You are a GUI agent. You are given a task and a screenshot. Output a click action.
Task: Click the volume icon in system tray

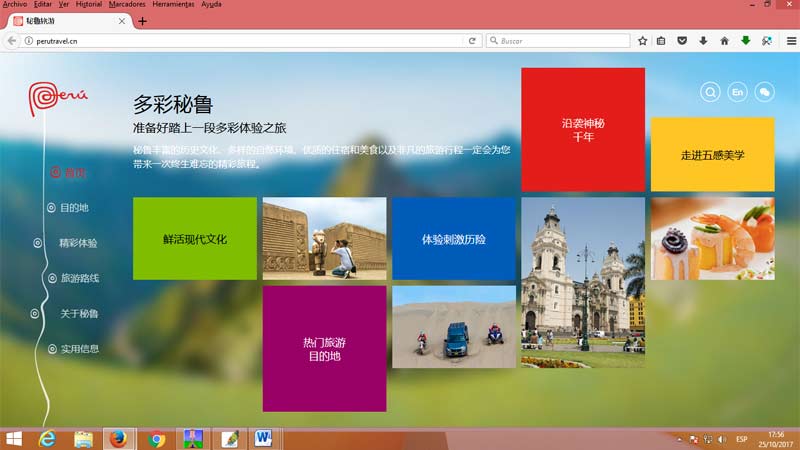[x=722, y=439]
